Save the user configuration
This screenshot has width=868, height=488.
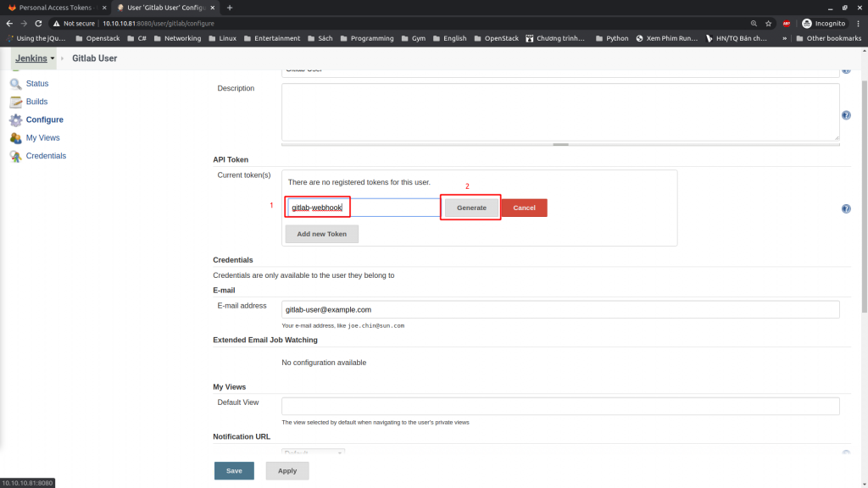234,471
